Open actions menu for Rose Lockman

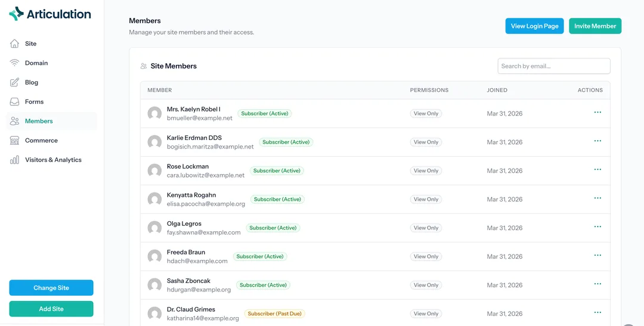597,170
